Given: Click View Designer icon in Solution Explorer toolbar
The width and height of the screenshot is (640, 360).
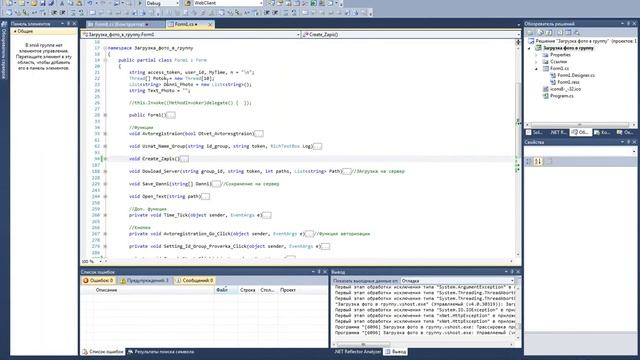Looking at the screenshot, I should tap(568, 32).
